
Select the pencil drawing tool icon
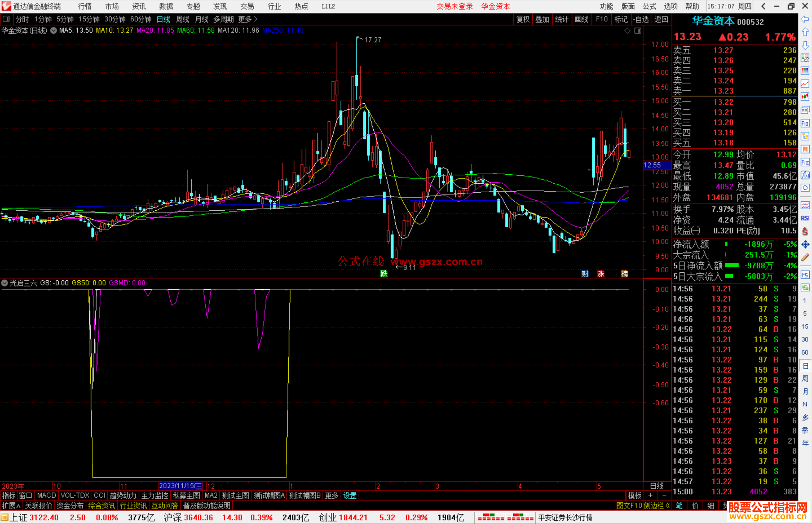point(805,258)
